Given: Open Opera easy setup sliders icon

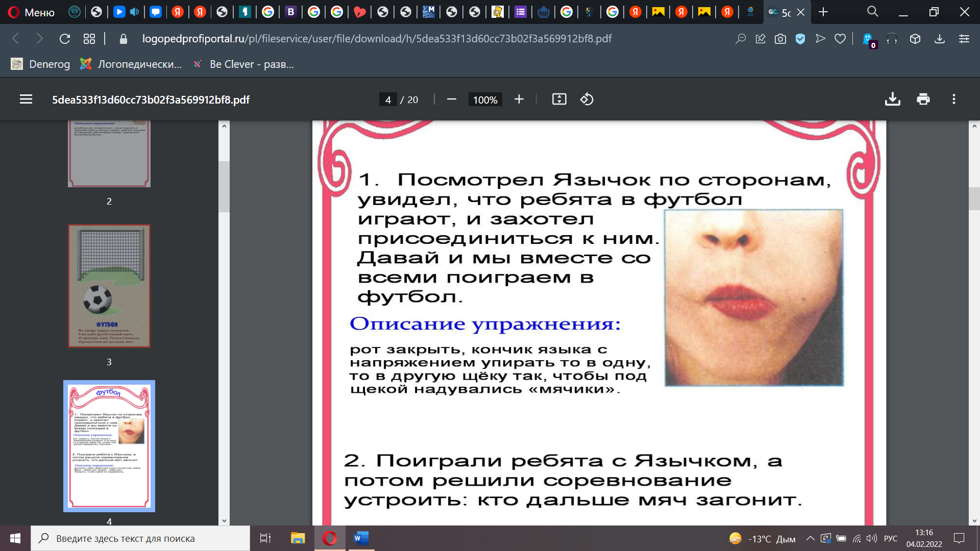Looking at the screenshot, I should pos(964,39).
